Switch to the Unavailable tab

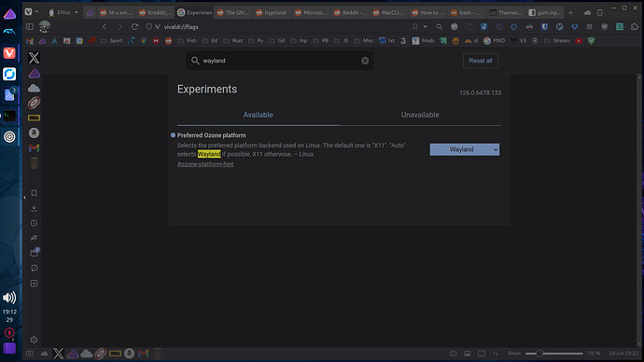[420, 115]
